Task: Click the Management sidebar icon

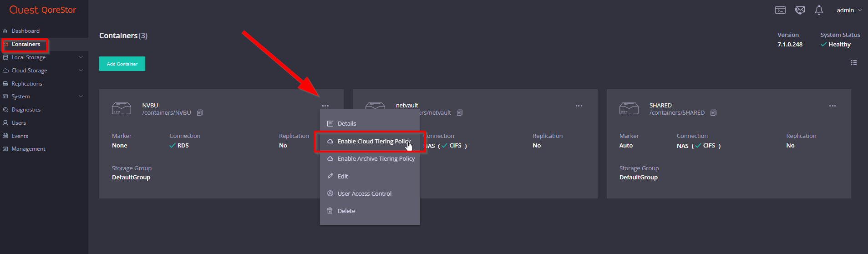Action: [x=5, y=149]
